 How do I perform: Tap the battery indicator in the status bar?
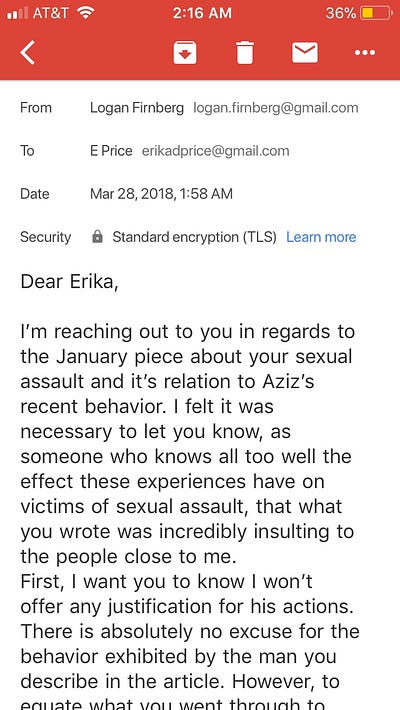[377, 13]
